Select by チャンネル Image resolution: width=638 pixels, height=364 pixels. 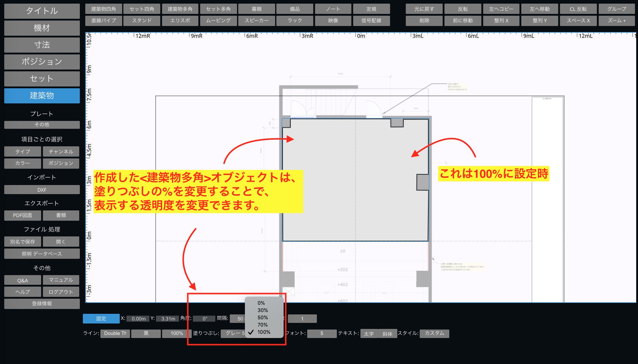[x=61, y=151]
